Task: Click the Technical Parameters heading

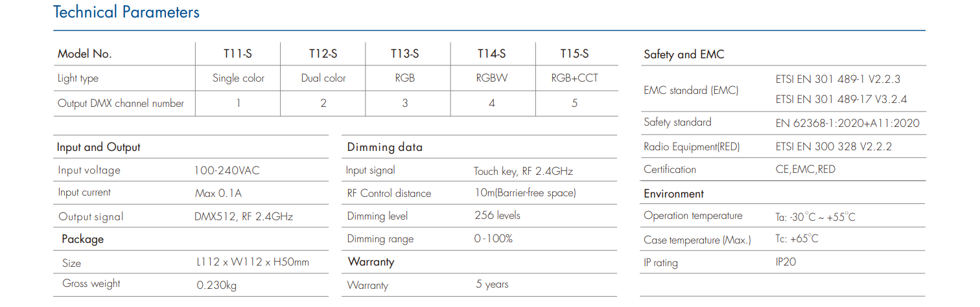Action: [x=126, y=12]
